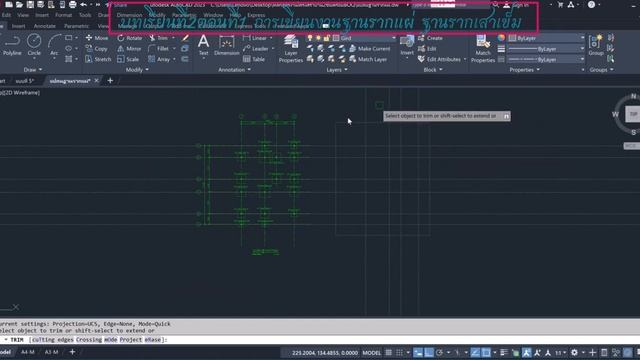Viewport: 640px width, 360px height.
Task: Open the ByLayer lineweight dropdown
Action: point(546,49)
